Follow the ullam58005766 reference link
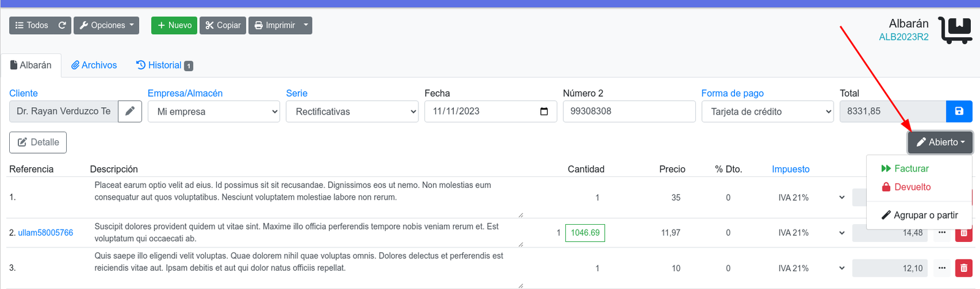This screenshot has width=980, height=289. [x=45, y=233]
